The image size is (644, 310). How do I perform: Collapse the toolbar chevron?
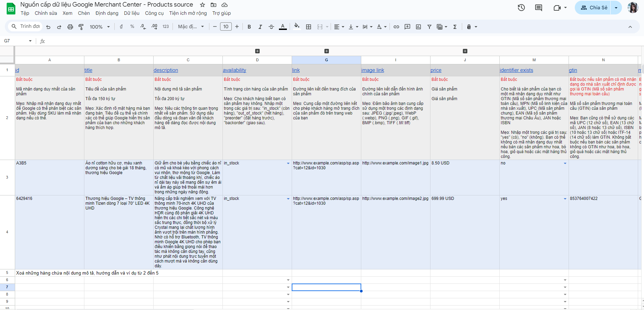click(630, 27)
